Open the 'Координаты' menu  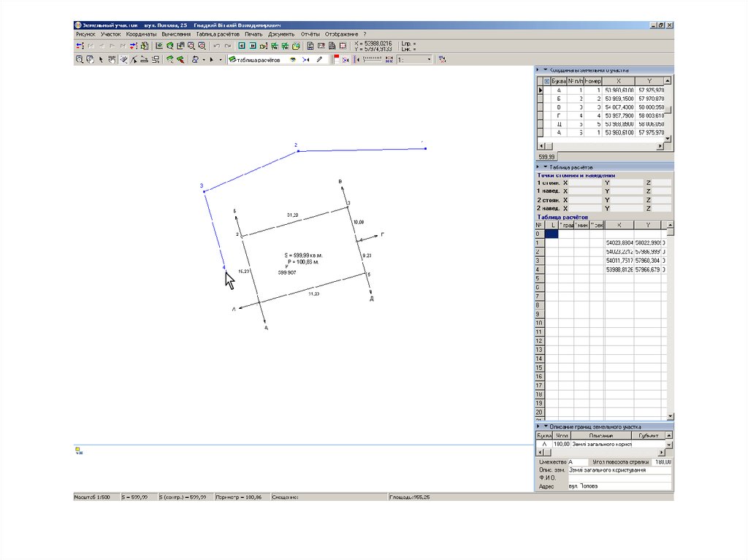point(141,34)
